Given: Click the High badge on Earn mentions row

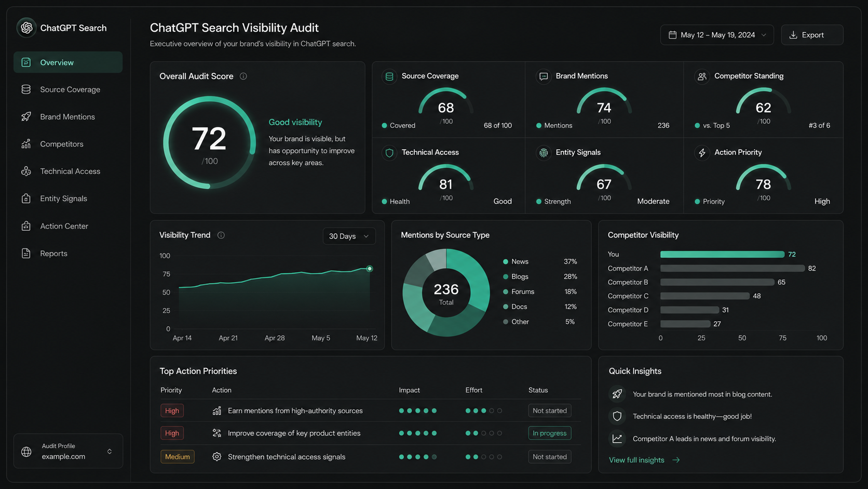Looking at the screenshot, I should point(172,411).
